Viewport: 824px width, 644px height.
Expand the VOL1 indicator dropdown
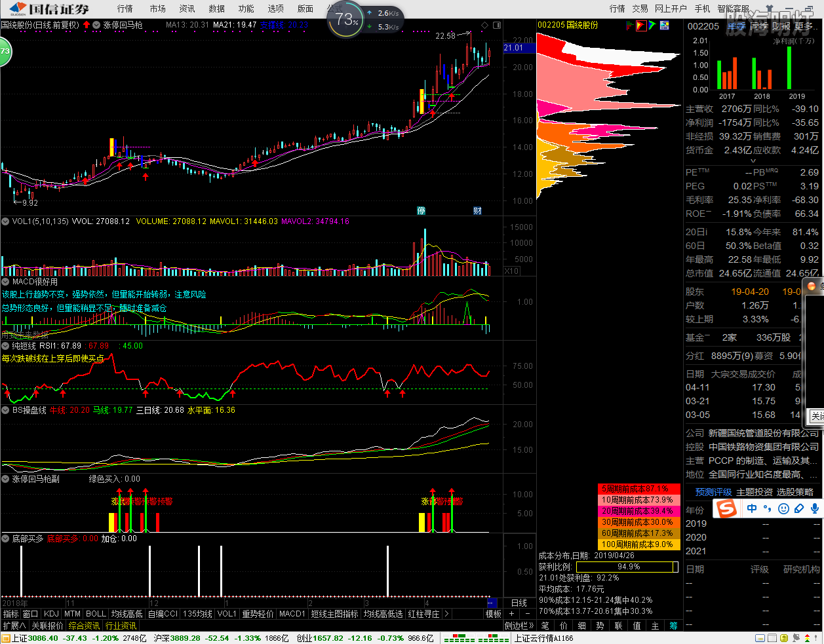tap(5, 221)
